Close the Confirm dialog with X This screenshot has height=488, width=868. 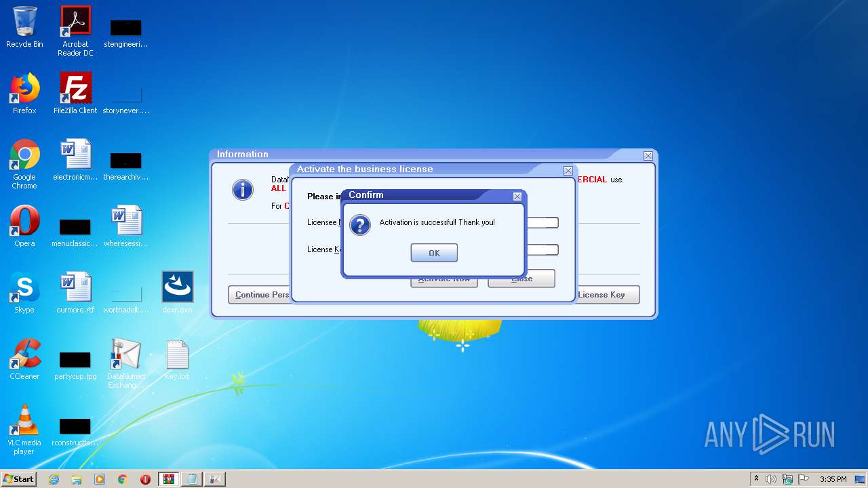[x=517, y=196]
